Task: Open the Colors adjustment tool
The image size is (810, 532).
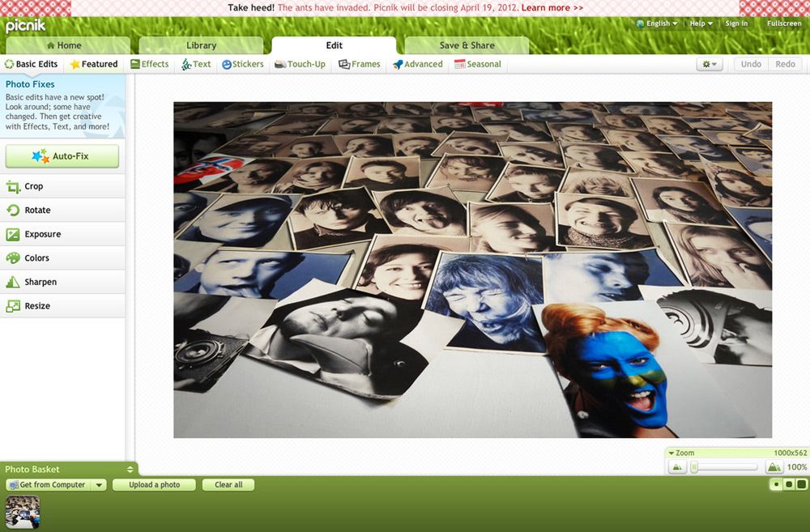Action: click(x=62, y=257)
